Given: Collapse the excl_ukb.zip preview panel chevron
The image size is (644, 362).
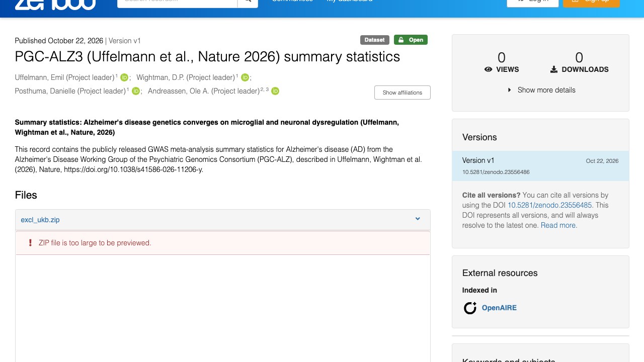Looking at the screenshot, I should click(418, 219).
